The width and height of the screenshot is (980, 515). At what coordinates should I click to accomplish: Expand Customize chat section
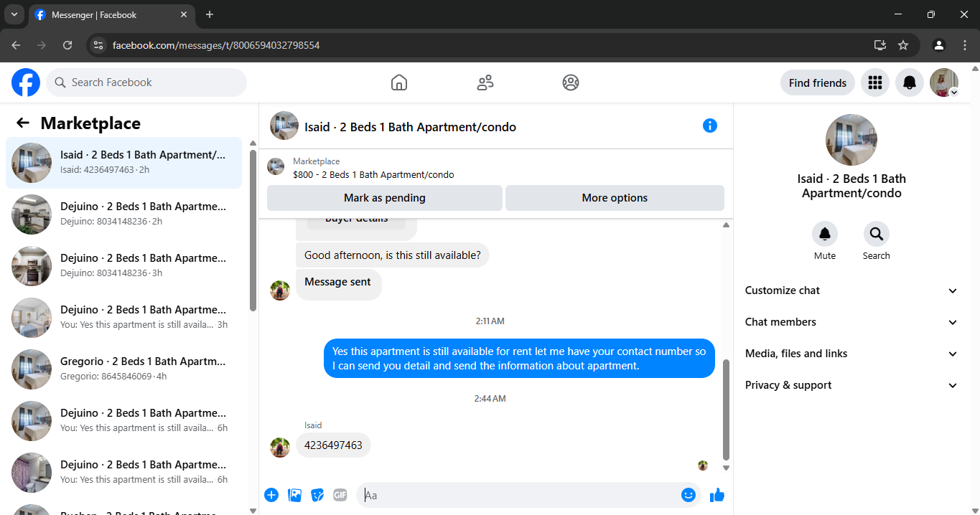point(851,290)
